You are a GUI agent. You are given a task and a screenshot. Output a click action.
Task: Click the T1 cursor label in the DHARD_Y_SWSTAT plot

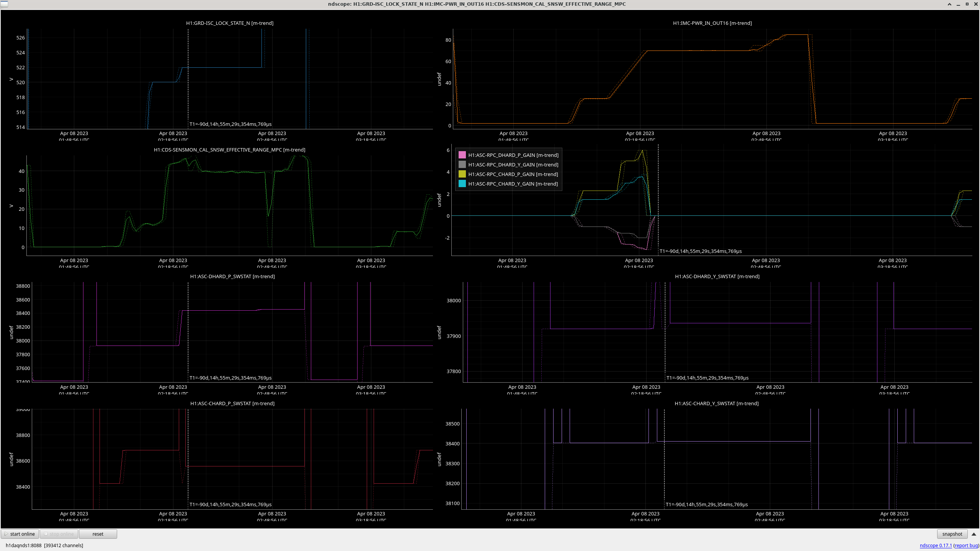(x=707, y=378)
